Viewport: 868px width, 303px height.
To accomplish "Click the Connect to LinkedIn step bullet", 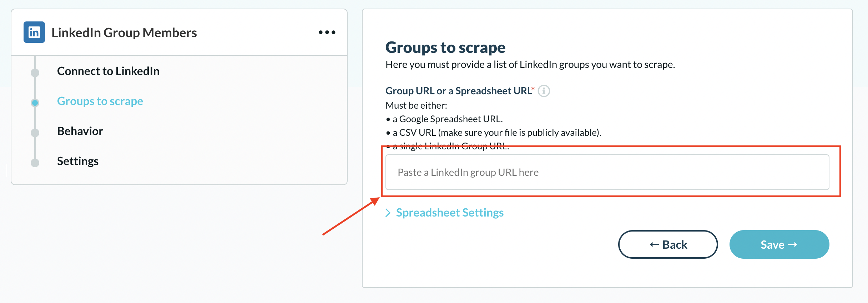I will 35,73.
